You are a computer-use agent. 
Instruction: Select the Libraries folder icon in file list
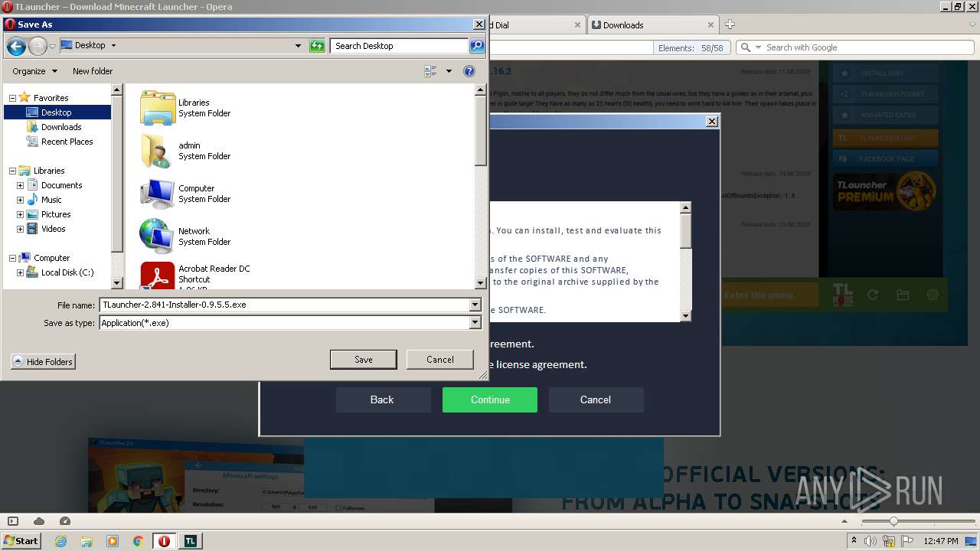158,108
